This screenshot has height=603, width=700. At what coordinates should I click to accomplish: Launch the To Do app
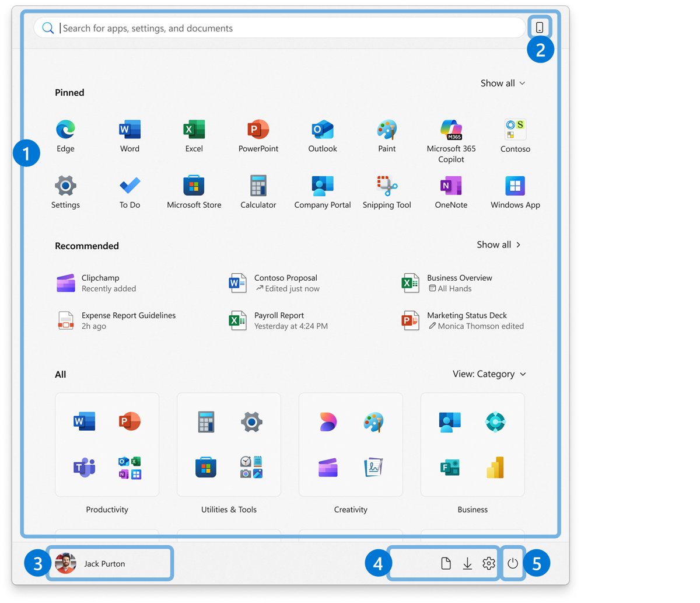point(129,192)
